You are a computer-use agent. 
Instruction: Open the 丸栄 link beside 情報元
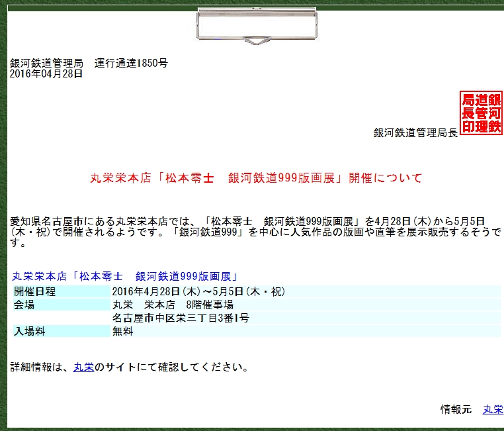click(493, 409)
